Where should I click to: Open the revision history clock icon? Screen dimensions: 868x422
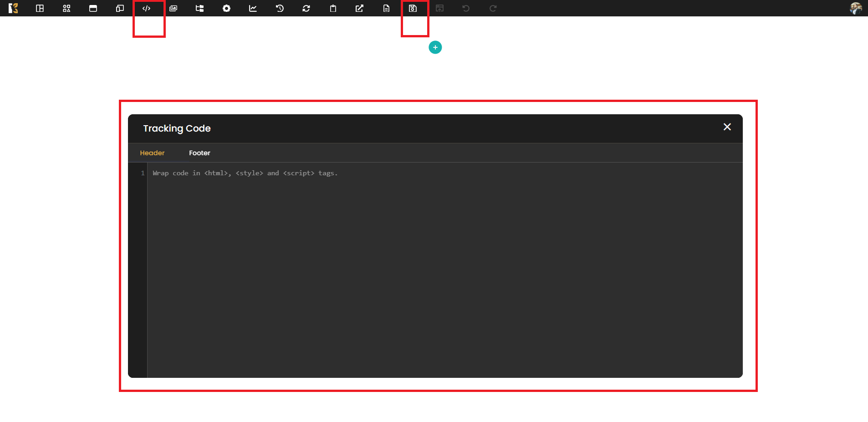[x=280, y=8]
